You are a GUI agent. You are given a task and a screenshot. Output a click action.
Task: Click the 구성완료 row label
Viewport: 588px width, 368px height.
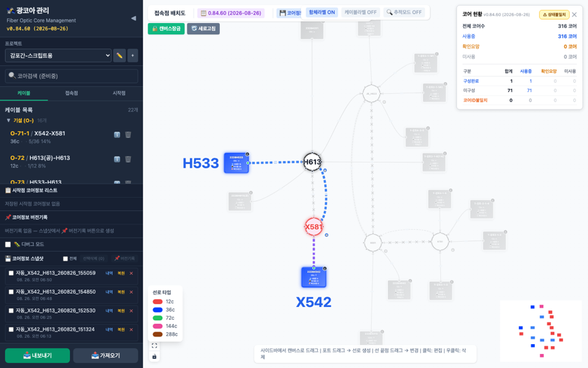tap(470, 81)
